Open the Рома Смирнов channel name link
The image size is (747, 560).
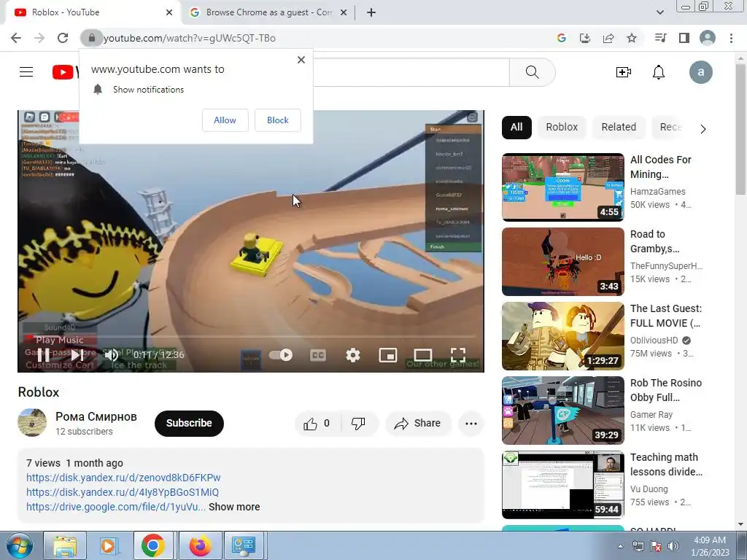pyautogui.click(x=96, y=416)
